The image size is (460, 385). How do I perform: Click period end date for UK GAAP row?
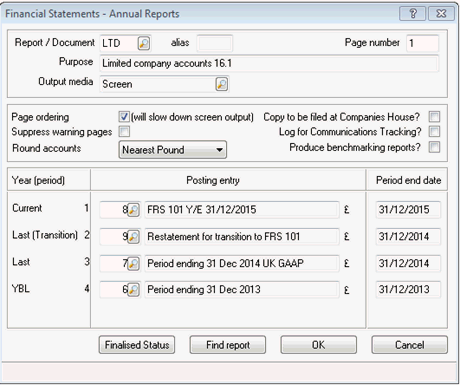408,263
